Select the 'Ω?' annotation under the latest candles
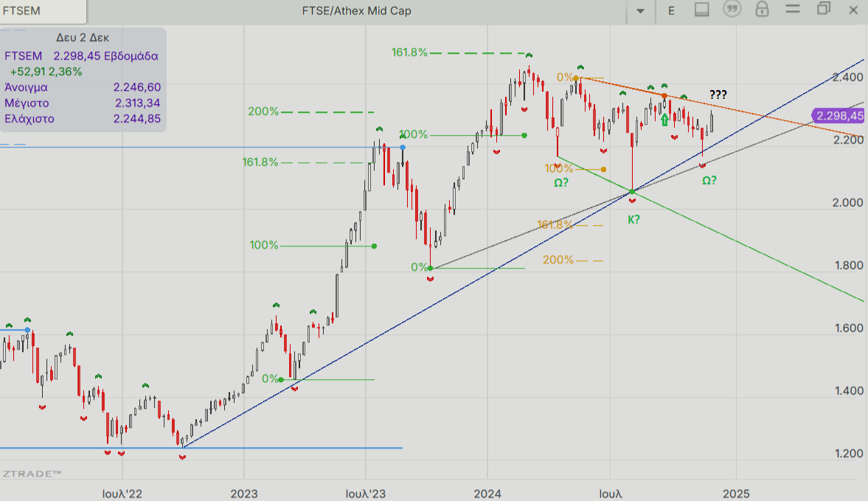The image size is (868, 501). pos(709,181)
